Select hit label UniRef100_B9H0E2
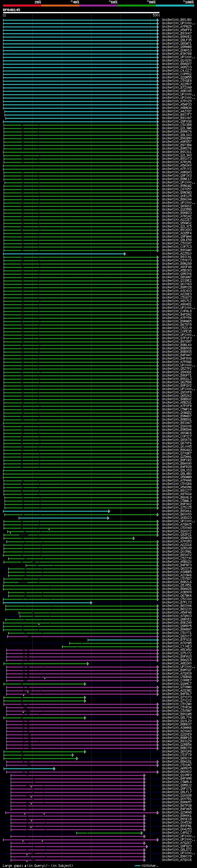Image resolution: width=197 pixels, height=868 pixels. pos(177,37)
